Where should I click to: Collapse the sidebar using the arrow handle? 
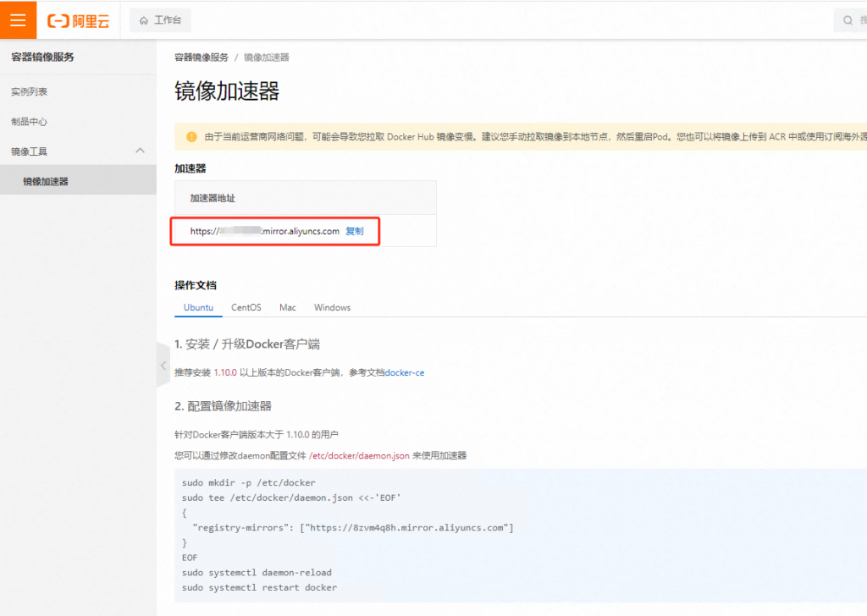tap(163, 366)
